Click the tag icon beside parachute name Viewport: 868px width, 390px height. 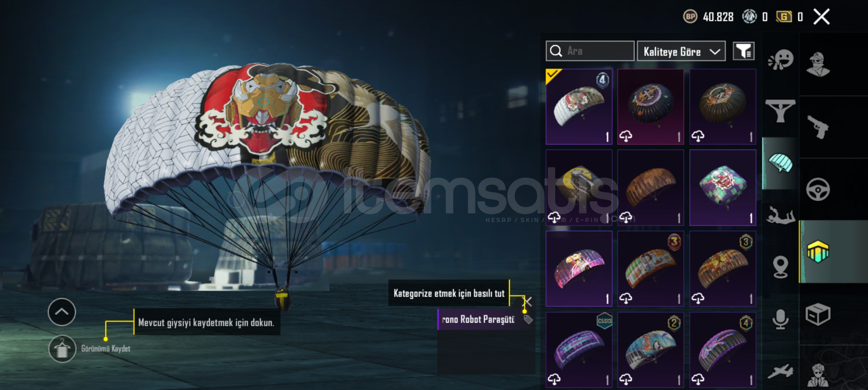pos(528,320)
